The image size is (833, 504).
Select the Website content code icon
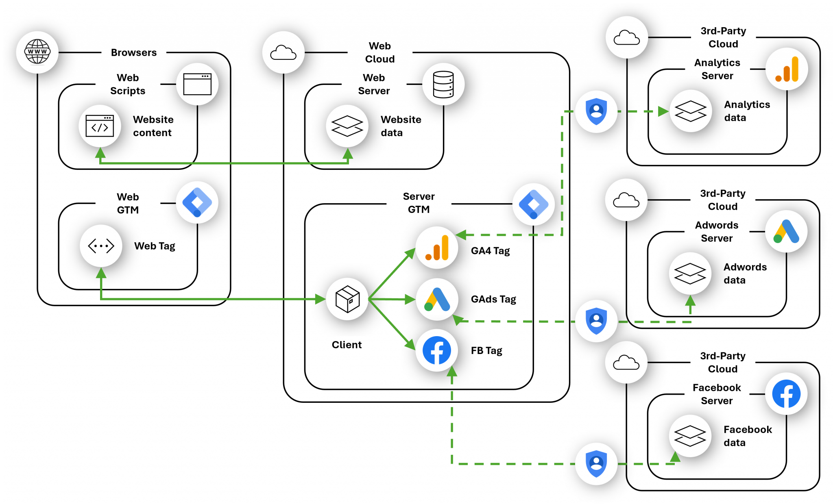click(100, 126)
